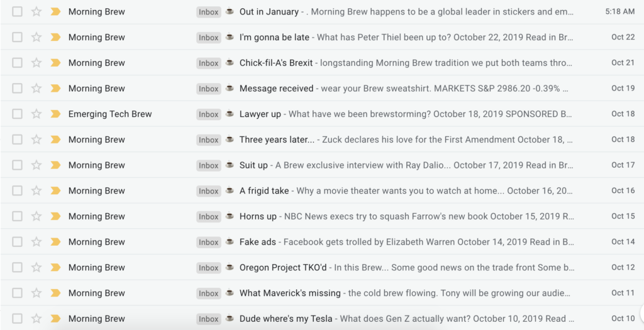Click the Oct 19 date
Screen dimensions: 644x330
coord(623,88)
